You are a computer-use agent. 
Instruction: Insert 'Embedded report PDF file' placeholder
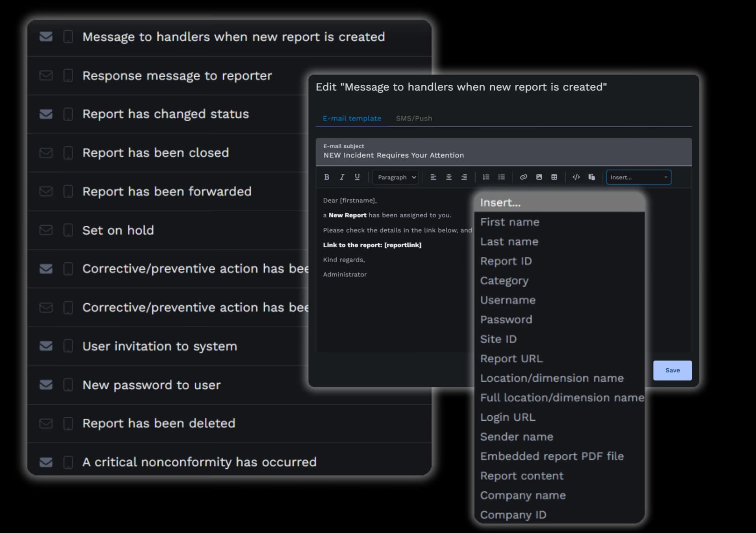560,456
